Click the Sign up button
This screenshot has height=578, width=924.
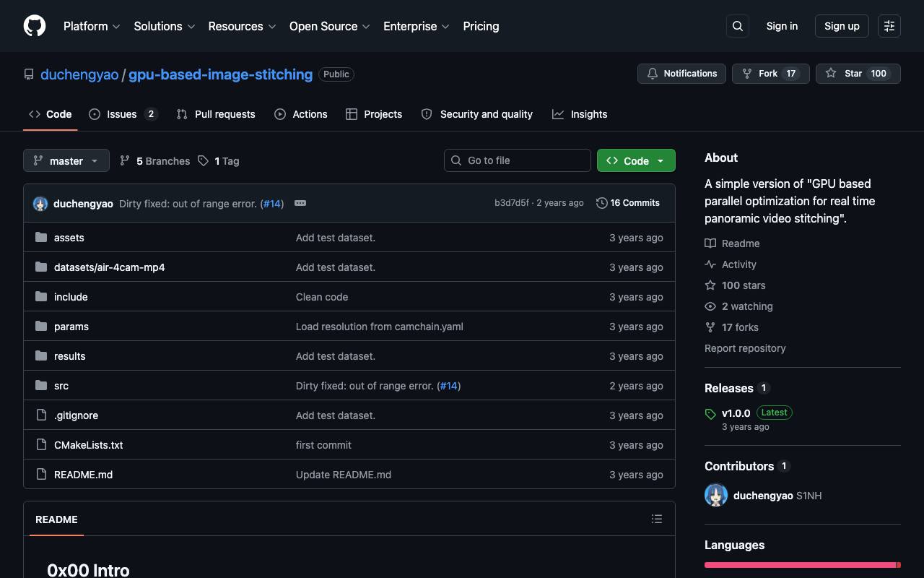(x=842, y=26)
